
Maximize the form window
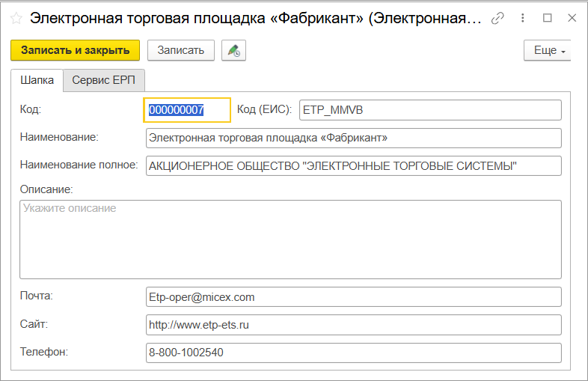click(x=548, y=18)
